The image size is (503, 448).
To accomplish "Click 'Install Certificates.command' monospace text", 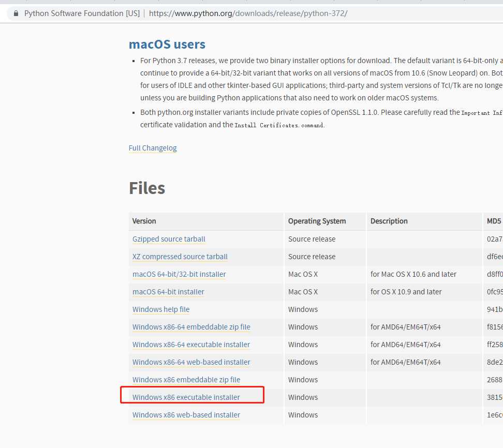I will pos(279,125).
